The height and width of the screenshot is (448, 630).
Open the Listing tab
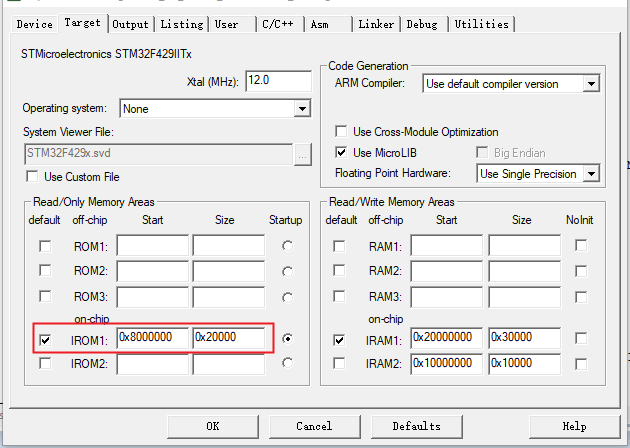point(182,24)
